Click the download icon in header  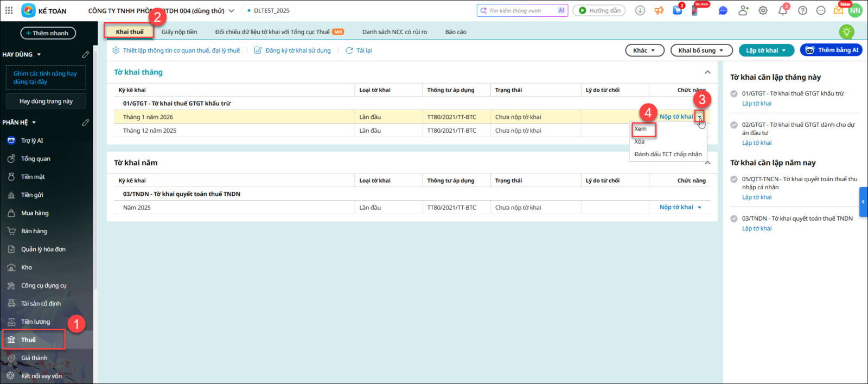[640, 11]
